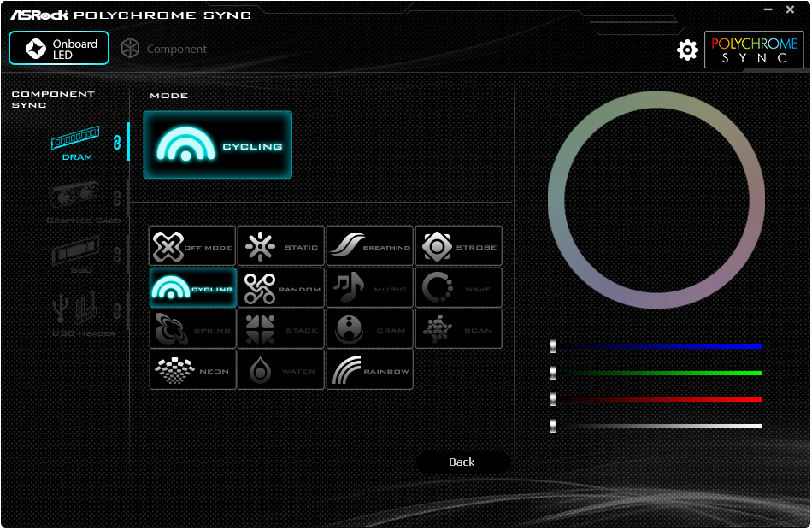Screen dimensions: 812x530
Task: Select Music lighting mode
Action: pos(370,287)
